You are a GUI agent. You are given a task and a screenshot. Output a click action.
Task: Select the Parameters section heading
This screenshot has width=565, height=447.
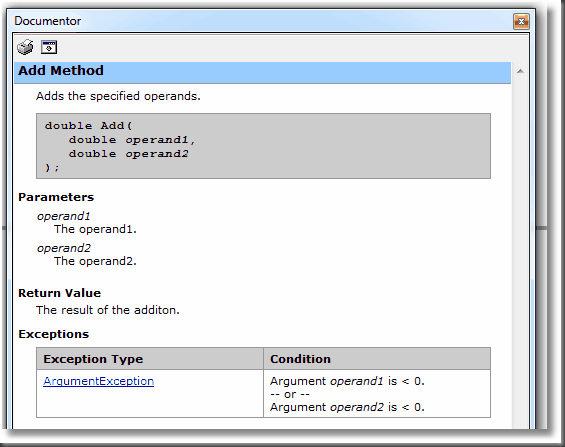56,197
